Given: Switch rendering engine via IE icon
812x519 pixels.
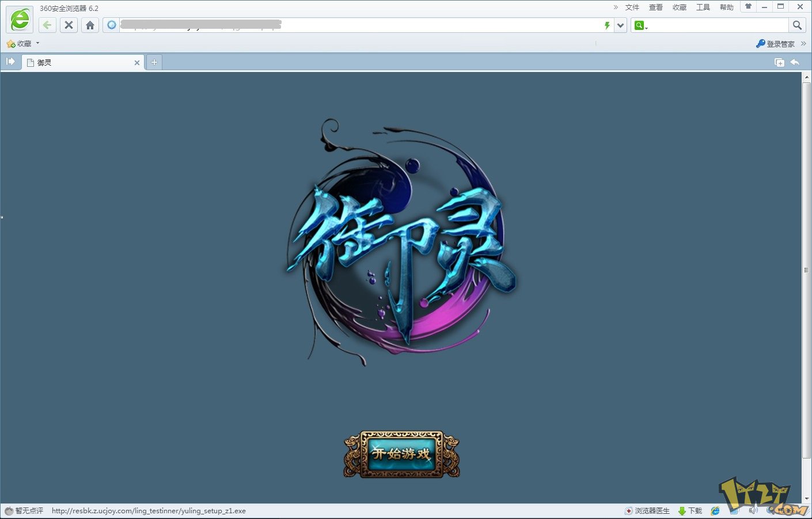Looking at the screenshot, I should tap(715, 511).
